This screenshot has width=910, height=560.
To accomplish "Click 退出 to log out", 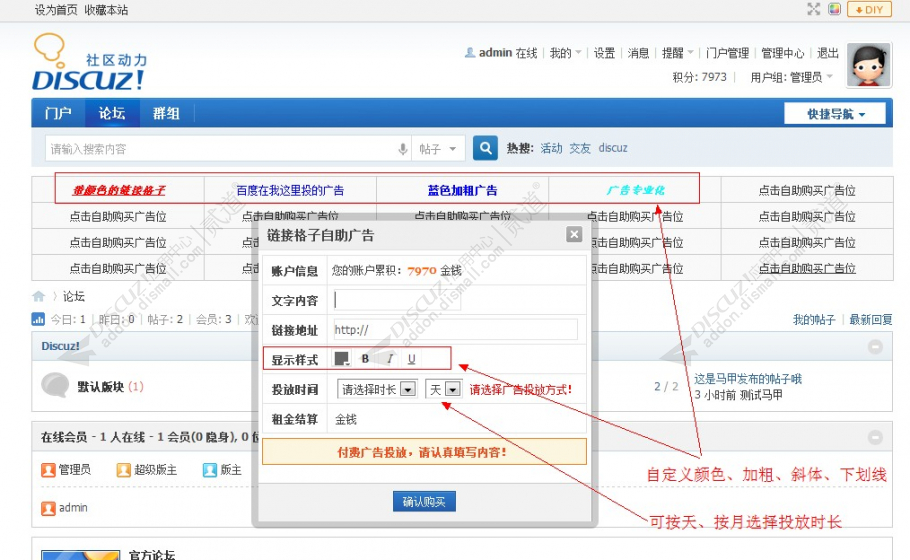I will 828,53.
